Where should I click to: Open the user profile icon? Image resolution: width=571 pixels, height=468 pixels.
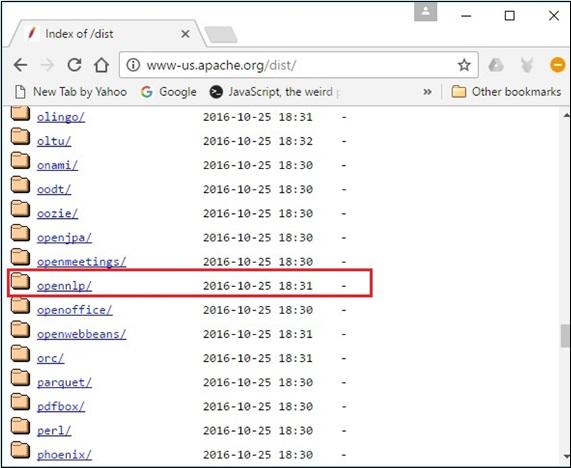click(425, 12)
